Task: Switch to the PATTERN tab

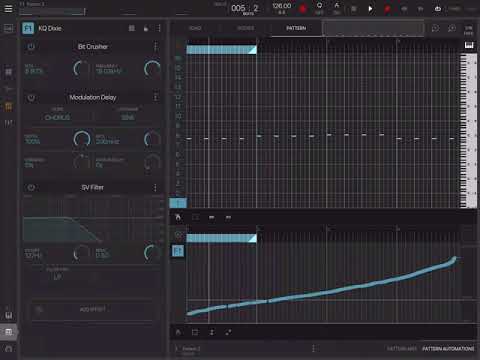Action: [296, 28]
